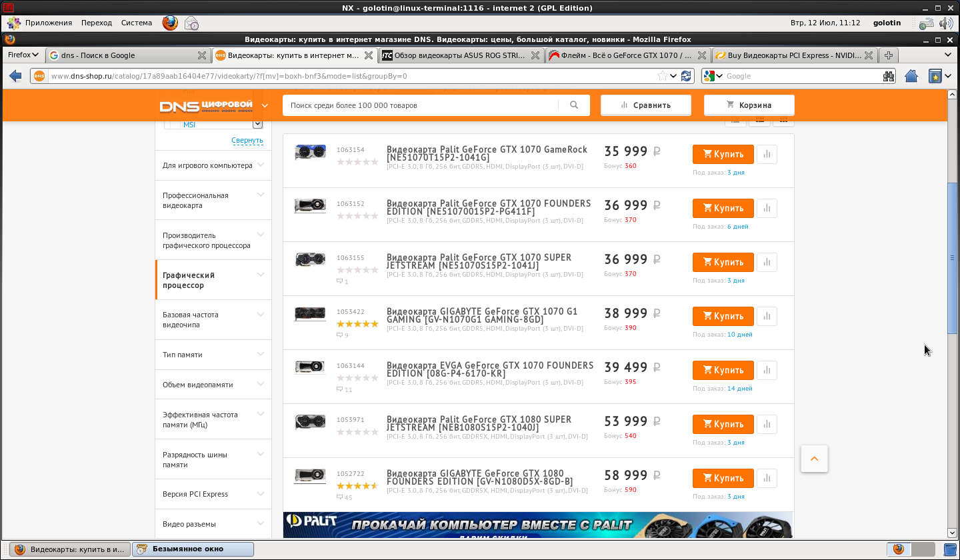960x560 pixels.
Task: Add GIGABYTE GTX 1070 G1 GAMING to comparison
Action: pos(767,316)
